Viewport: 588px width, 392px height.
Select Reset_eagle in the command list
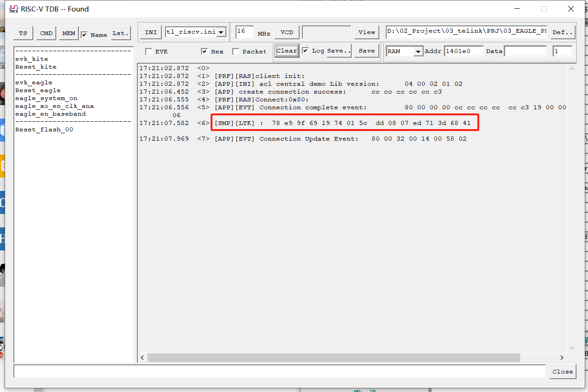(x=38, y=90)
